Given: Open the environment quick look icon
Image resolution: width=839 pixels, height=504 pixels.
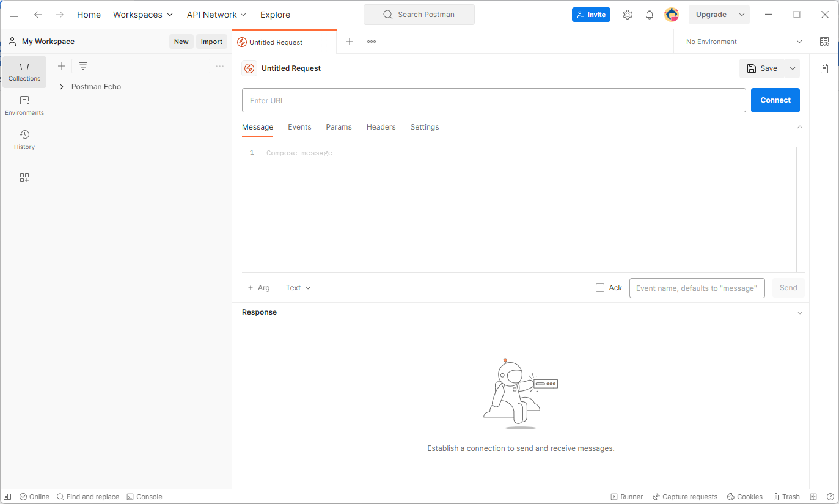Looking at the screenshot, I should [x=824, y=42].
